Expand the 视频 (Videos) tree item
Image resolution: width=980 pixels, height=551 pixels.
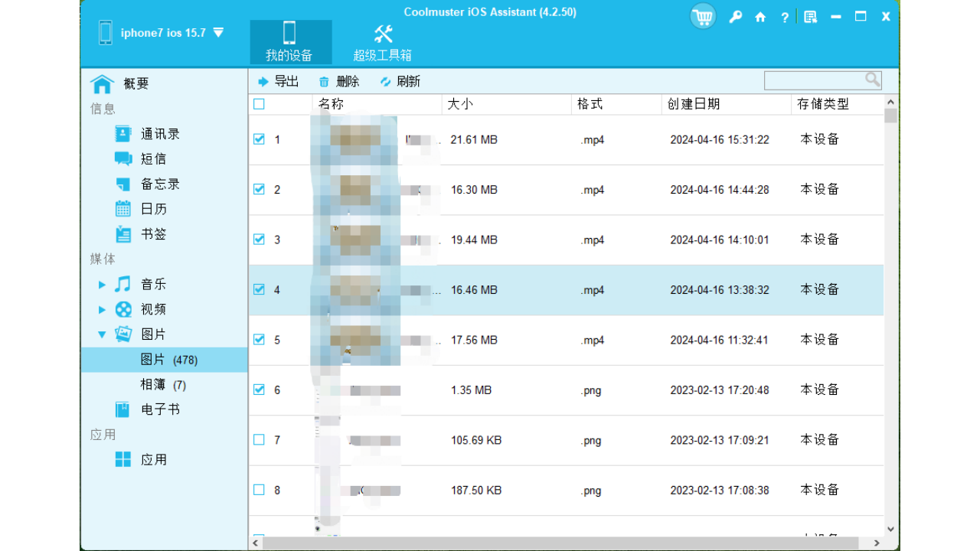pyautogui.click(x=102, y=308)
